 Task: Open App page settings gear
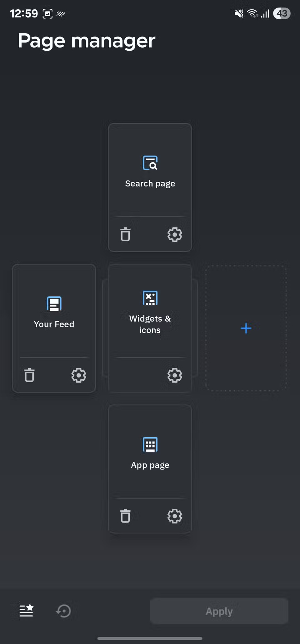175,516
